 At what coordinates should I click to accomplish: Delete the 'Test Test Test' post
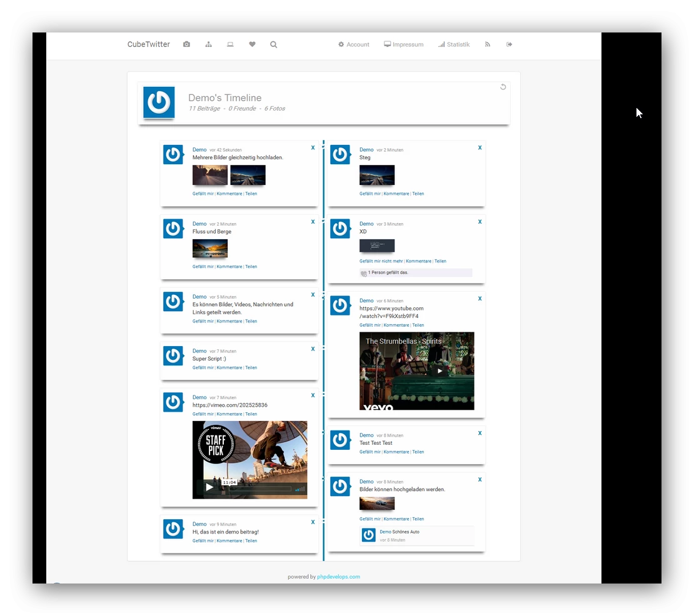tap(480, 433)
